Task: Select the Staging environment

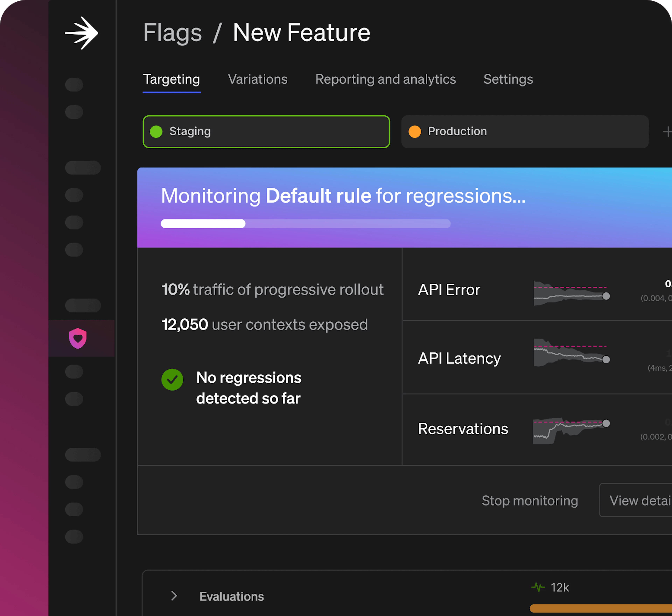Action: pos(266,132)
